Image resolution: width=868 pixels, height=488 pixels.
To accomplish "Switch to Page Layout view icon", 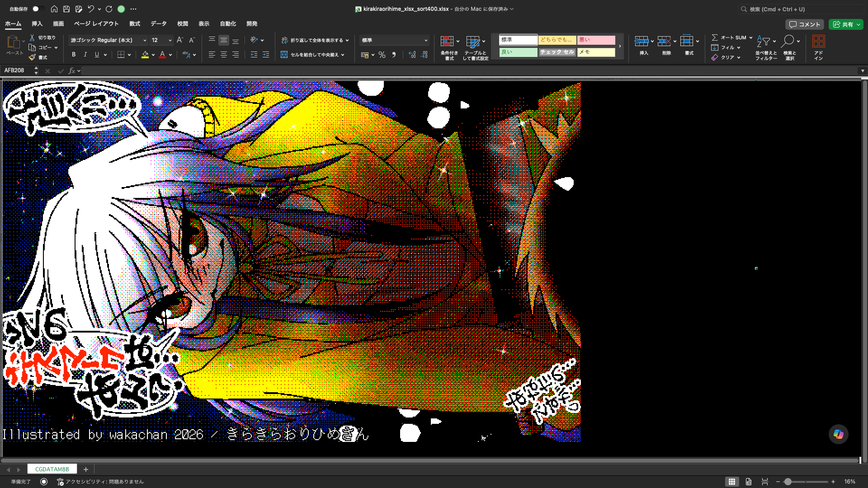I will pos(749,482).
